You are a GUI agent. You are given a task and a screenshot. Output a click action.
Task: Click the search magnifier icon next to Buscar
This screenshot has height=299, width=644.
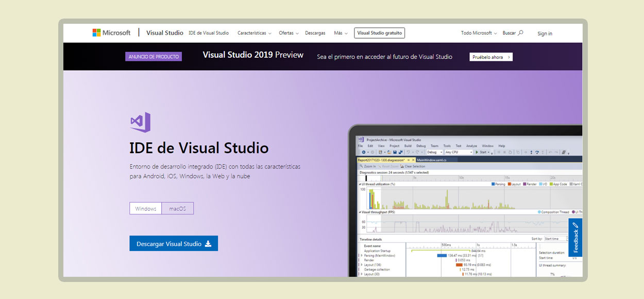tap(520, 32)
